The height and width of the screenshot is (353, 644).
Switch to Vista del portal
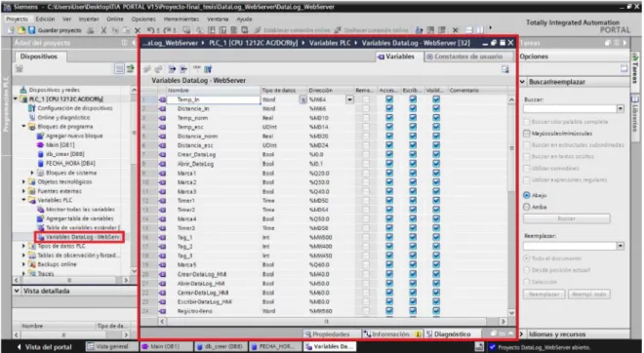[44, 347]
